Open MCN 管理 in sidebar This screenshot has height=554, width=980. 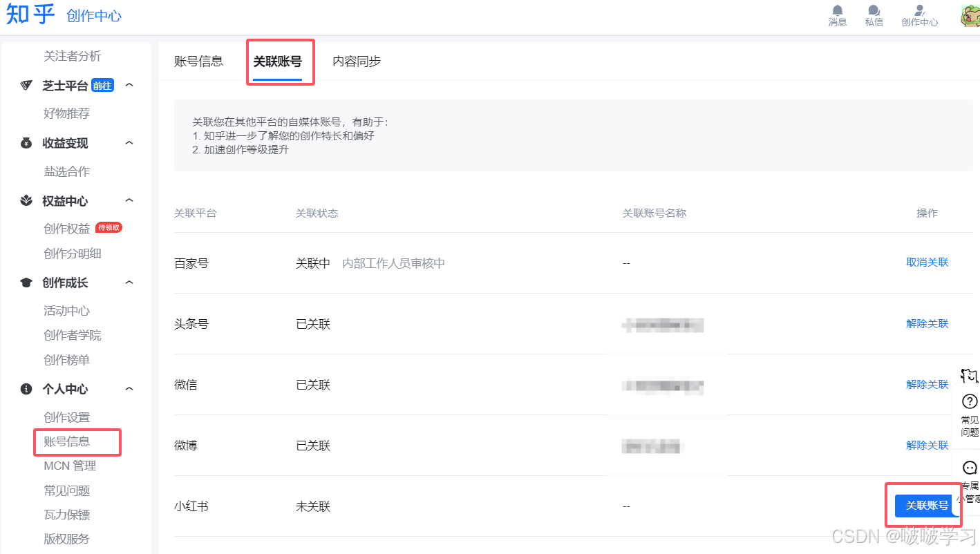coord(70,466)
